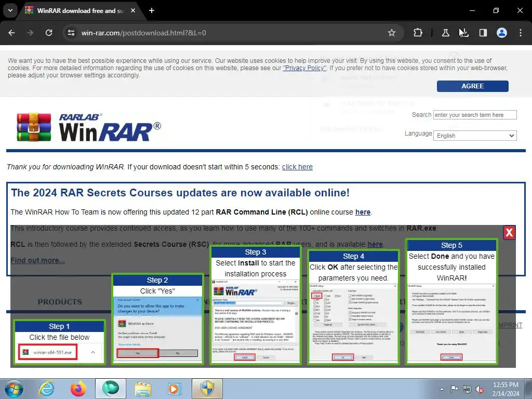This screenshot has height=399, width=532.
Task: Select the PRODUCTS menu item
Action: pos(60,302)
